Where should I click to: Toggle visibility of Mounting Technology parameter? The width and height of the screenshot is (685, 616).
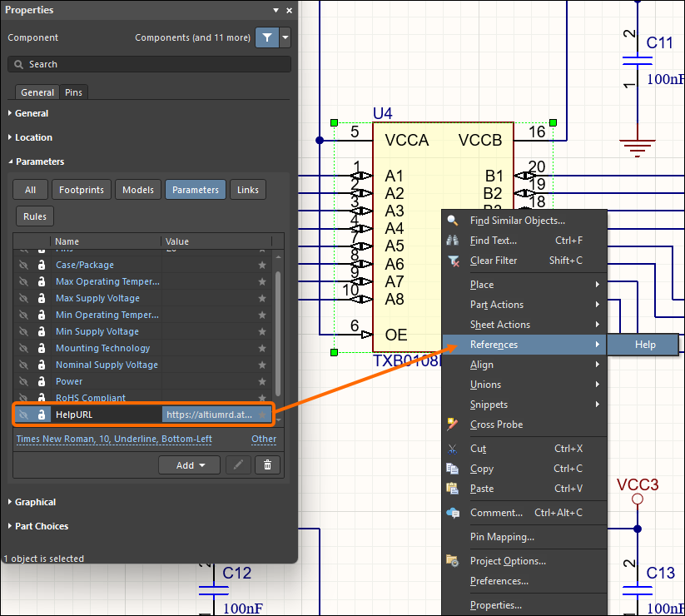(x=23, y=348)
